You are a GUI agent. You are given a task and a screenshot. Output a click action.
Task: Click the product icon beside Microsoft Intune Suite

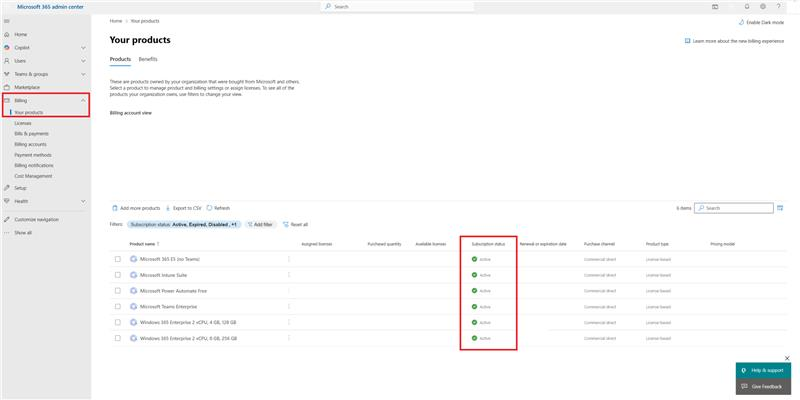click(x=134, y=275)
